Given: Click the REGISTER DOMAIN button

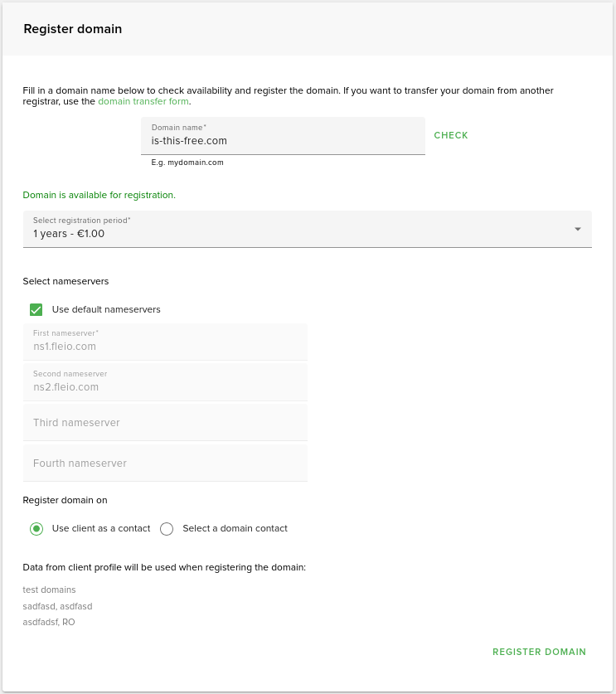Looking at the screenshot, I should coord(539,652).
